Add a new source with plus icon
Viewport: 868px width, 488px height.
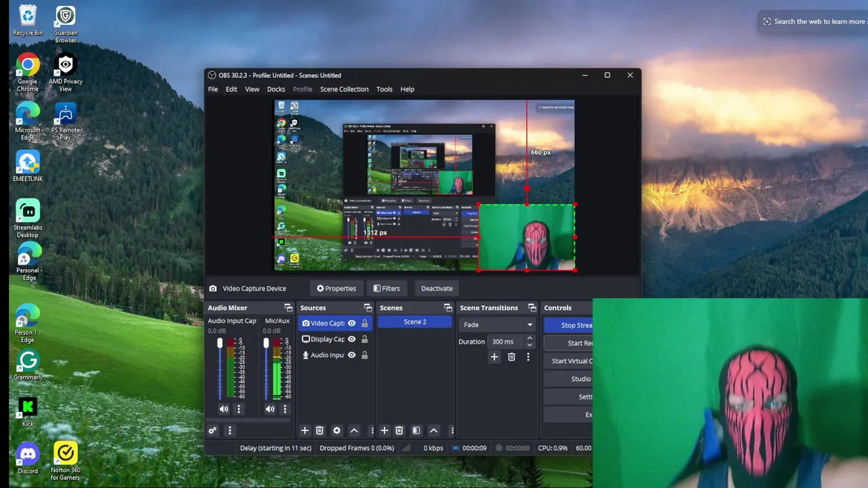pos(304,430)
